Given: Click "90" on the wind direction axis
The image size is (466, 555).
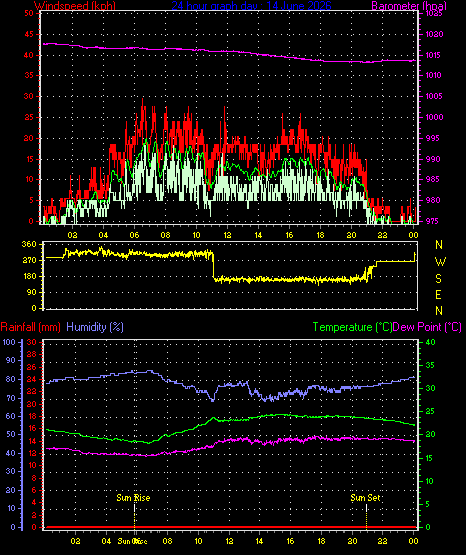Looking at the screenshot, I should coord(31,292).
